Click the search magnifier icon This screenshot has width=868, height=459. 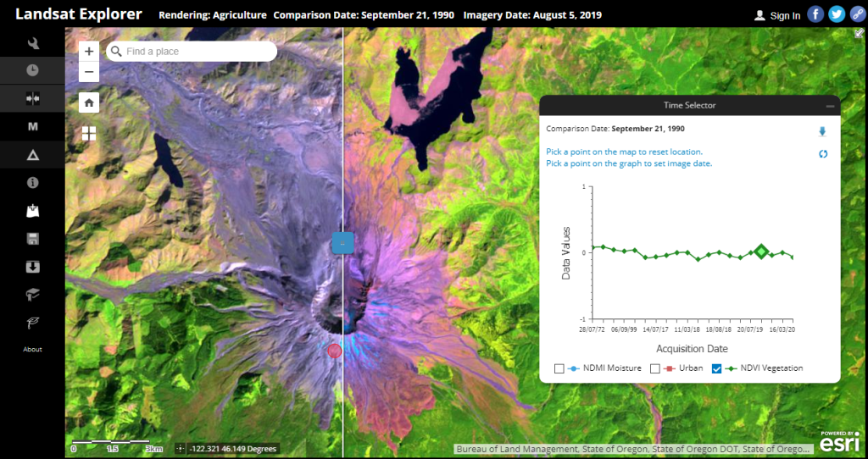coord(115,52)
